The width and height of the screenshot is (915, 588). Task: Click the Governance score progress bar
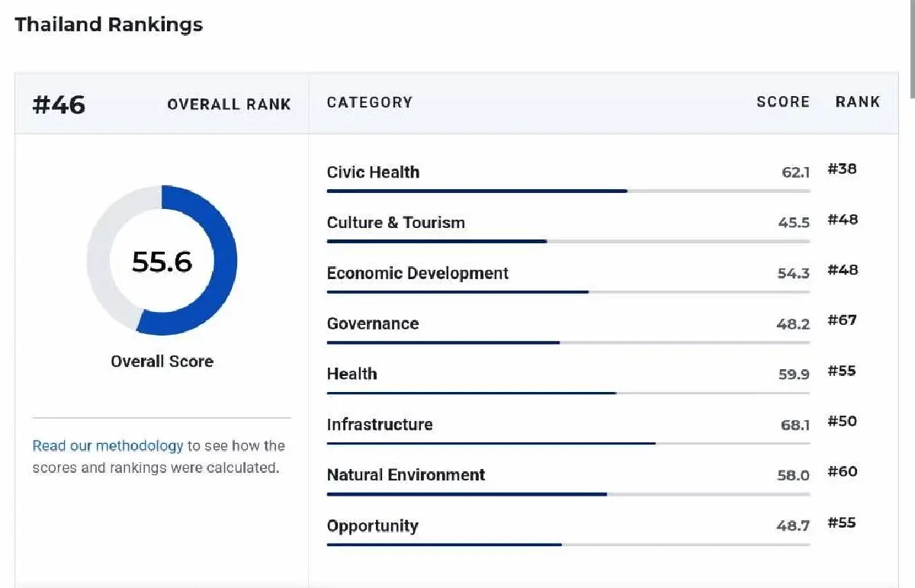[568, 342]
